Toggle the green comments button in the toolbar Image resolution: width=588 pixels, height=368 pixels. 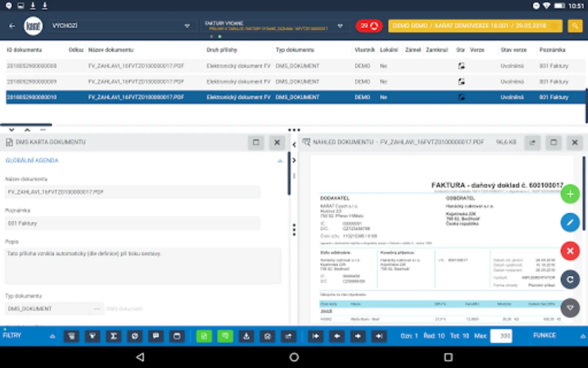tap(225, 336)
